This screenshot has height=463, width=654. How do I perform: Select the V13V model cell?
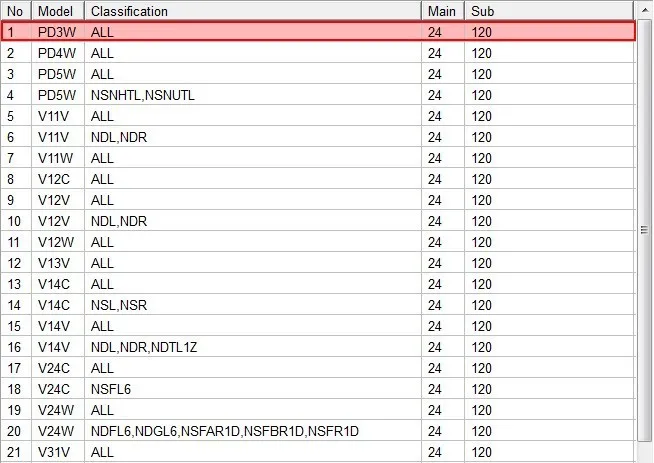click(x=58, y=263)
